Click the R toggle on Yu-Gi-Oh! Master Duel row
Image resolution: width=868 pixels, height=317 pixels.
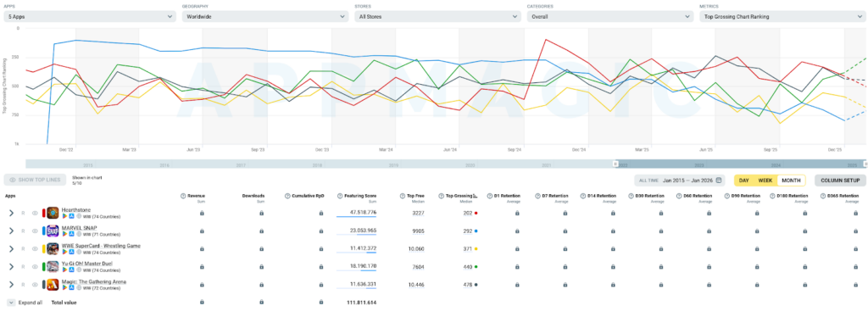[23, 267]
